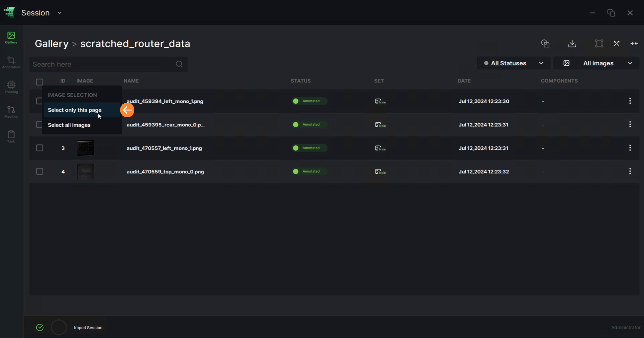The height and width of the screenshot is (338, 644).
Task: Expand the Session dropdown chevron
Action: point(60,13)
